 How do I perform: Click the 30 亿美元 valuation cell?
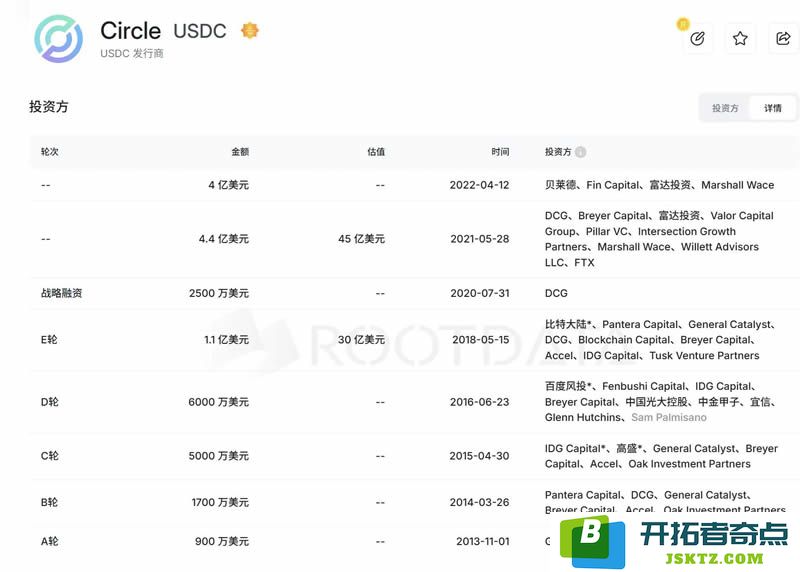tap(361, 340)
